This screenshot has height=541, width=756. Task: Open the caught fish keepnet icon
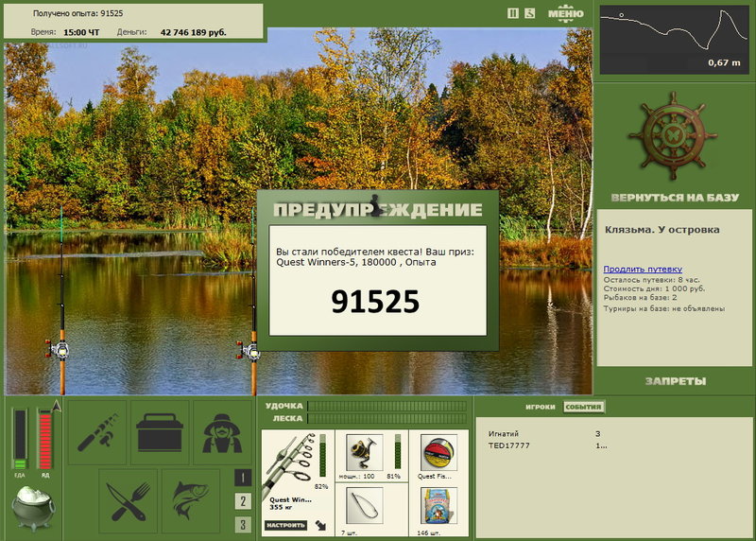click(191, 501)
